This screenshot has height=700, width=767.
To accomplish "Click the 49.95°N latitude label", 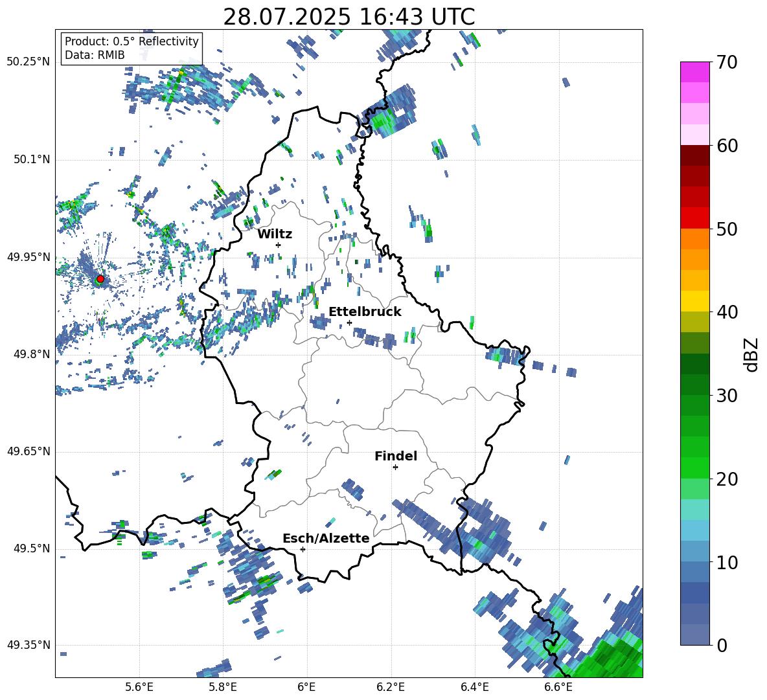I will pos(29,256).
